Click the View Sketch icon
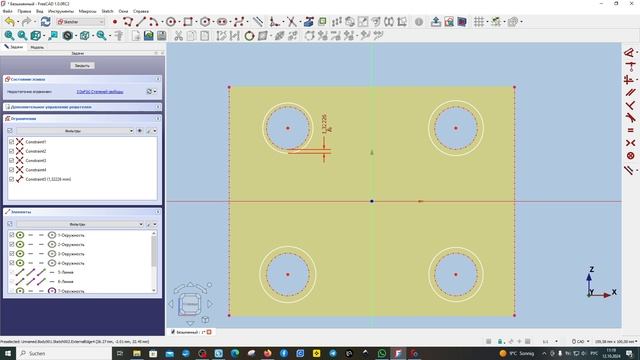The height and width of the screenshot is (360, 640). click(449, 22)
